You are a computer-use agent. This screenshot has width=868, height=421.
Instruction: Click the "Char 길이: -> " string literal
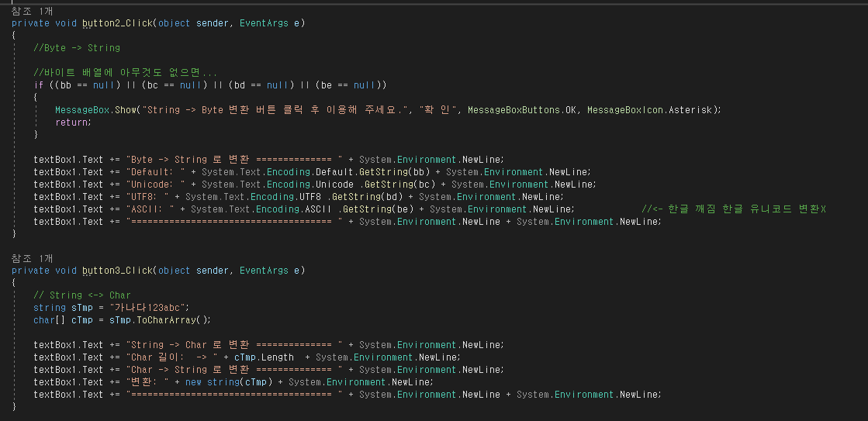(x=171, y=357)
